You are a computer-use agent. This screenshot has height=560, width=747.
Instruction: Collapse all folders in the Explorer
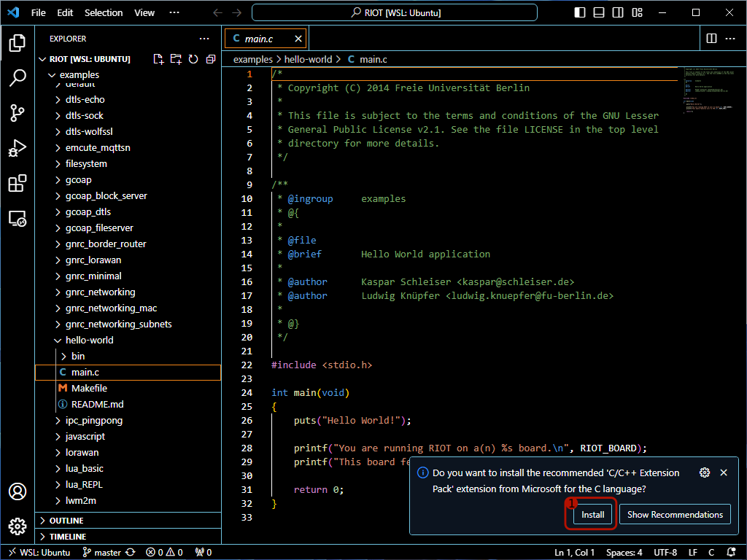[x=210, y=59]
